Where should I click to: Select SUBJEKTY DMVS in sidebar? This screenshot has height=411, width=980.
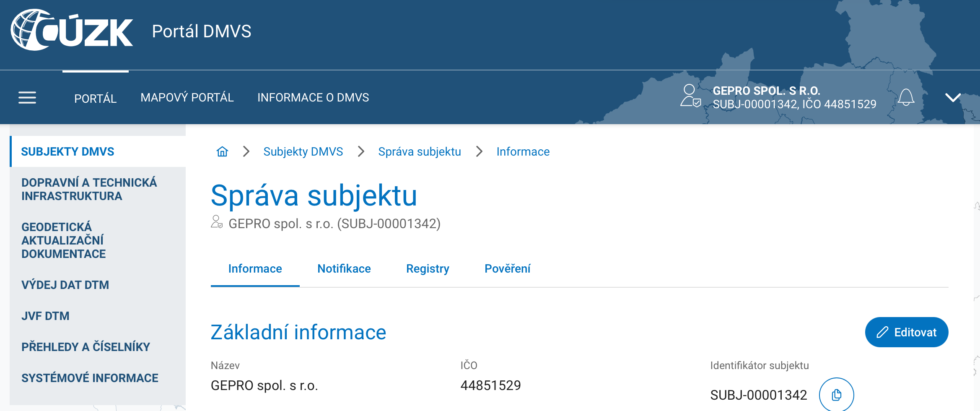click(x=98, y=151)
